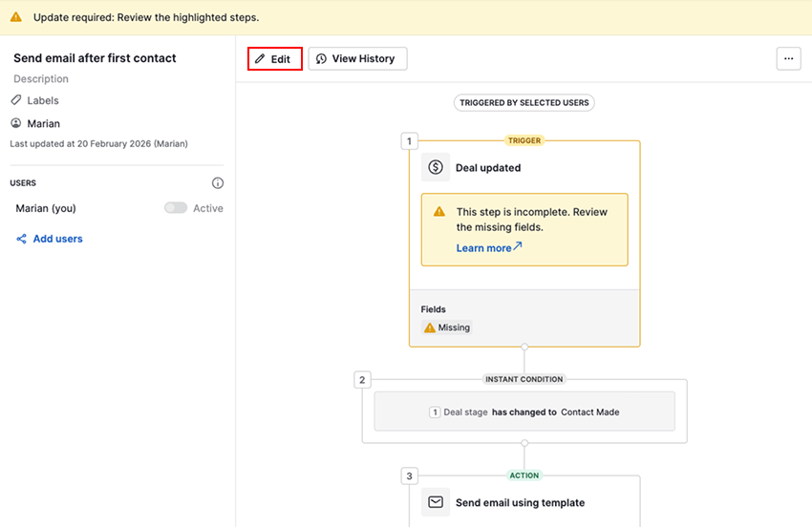This screenshot has width=812, height=528.
Task: Click the warning icon in the top banner
Action: [16, 17]
